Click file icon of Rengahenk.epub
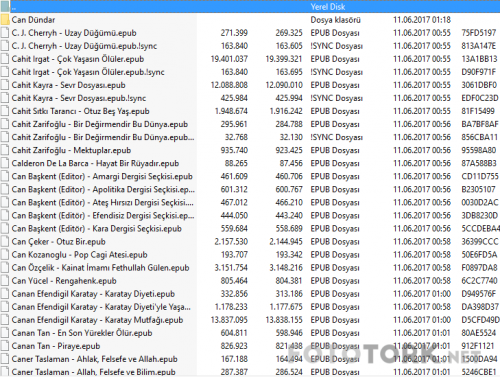 (5, 281)
